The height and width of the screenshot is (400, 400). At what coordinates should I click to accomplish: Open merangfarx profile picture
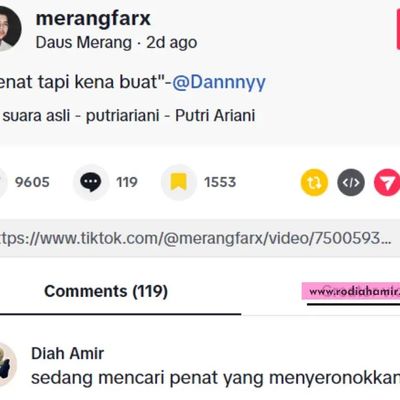(9, 29)
